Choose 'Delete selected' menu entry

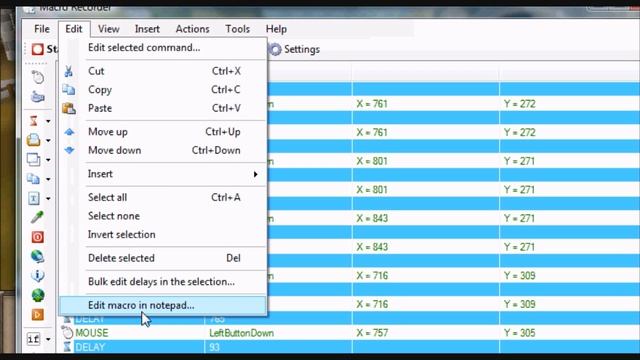pos(163,258)
